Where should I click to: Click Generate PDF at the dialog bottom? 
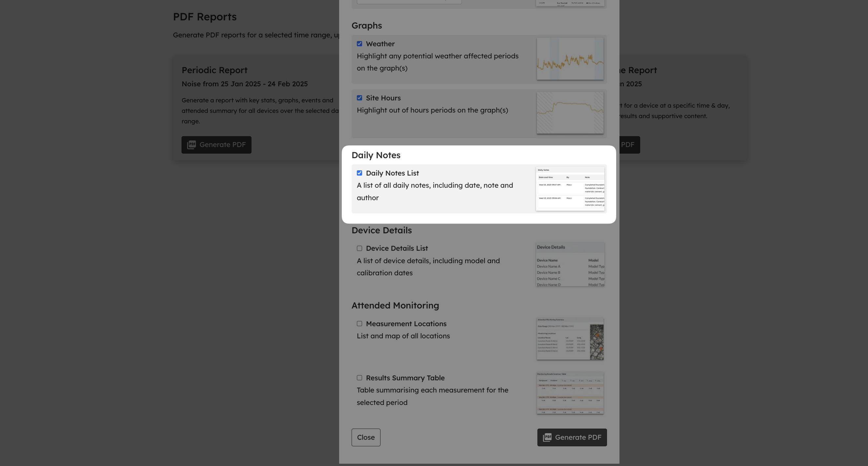pos(572,437)
